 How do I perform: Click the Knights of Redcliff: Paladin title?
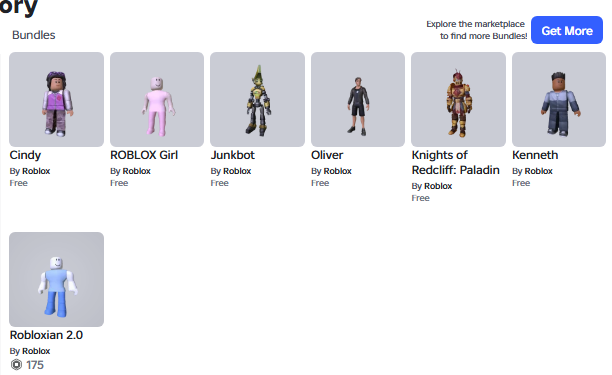[455, 162]
